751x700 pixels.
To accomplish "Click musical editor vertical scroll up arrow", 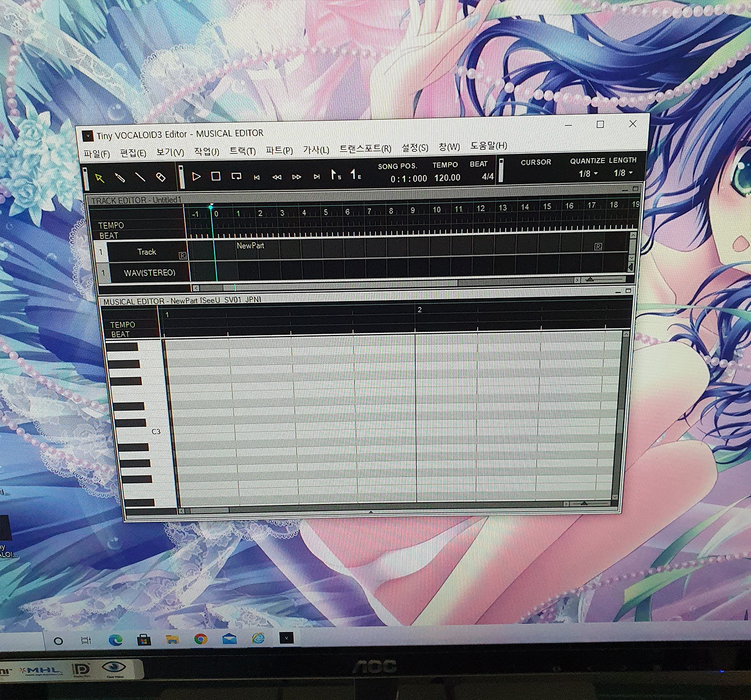I will (626, 334).
